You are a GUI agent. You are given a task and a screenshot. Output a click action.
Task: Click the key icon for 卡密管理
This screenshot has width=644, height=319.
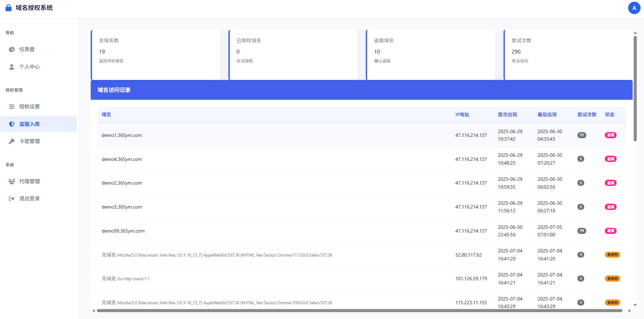click(12, 141)
